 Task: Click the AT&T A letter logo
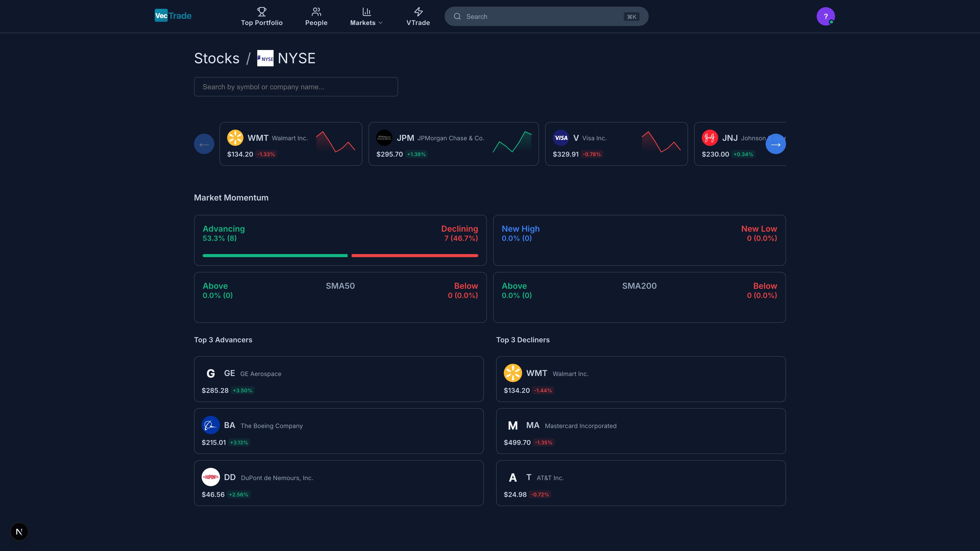513,477
